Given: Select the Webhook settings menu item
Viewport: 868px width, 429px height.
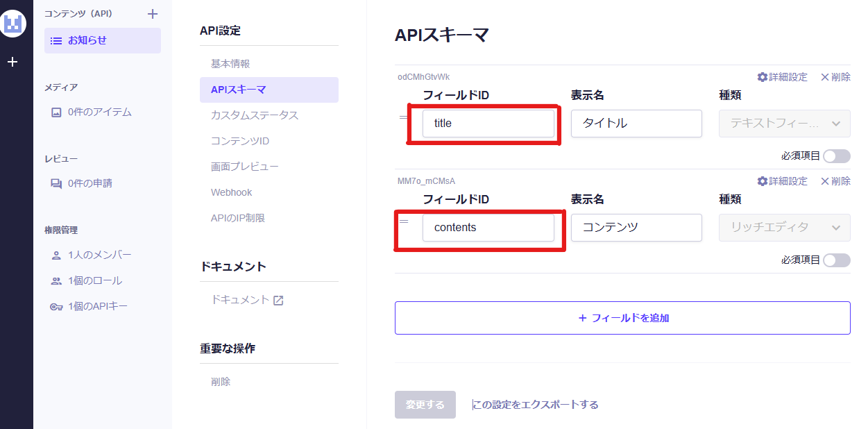Looking at the screenshot, I should point(232,192).
